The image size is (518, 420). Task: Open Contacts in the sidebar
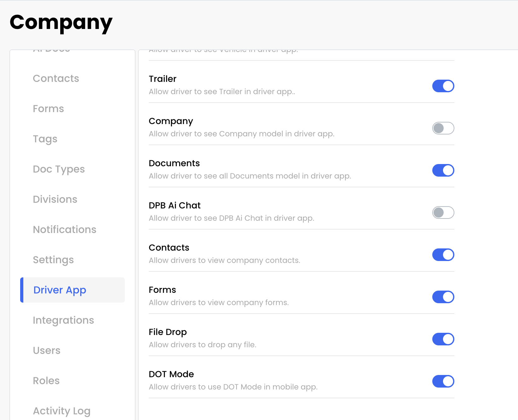(x=56, y=78)
